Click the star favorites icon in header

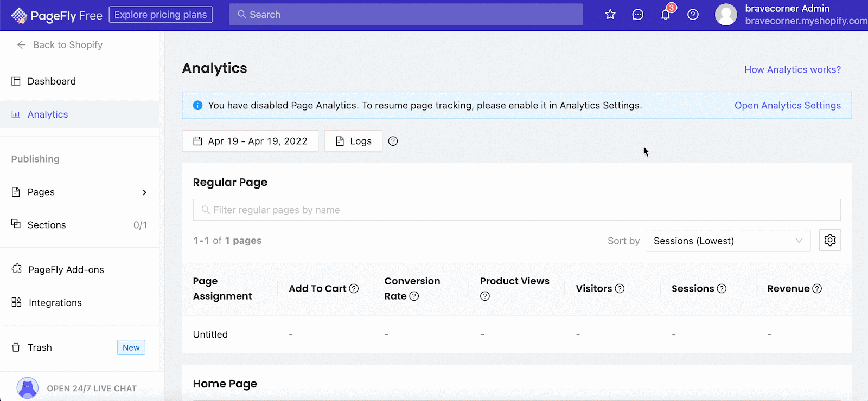tap(610, 15)
